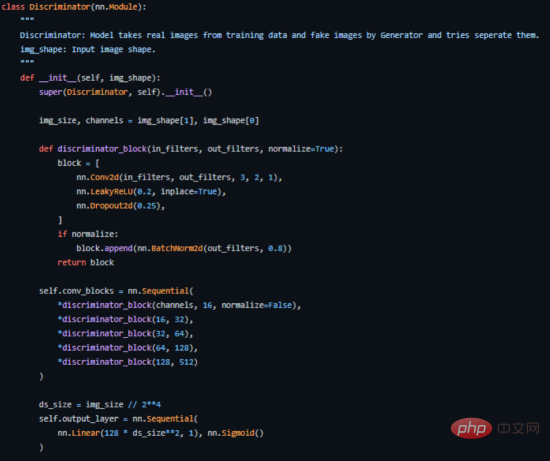
Task: Click the 'self.conv_blocks = nn.Sequential(' line
Action: 116,291
